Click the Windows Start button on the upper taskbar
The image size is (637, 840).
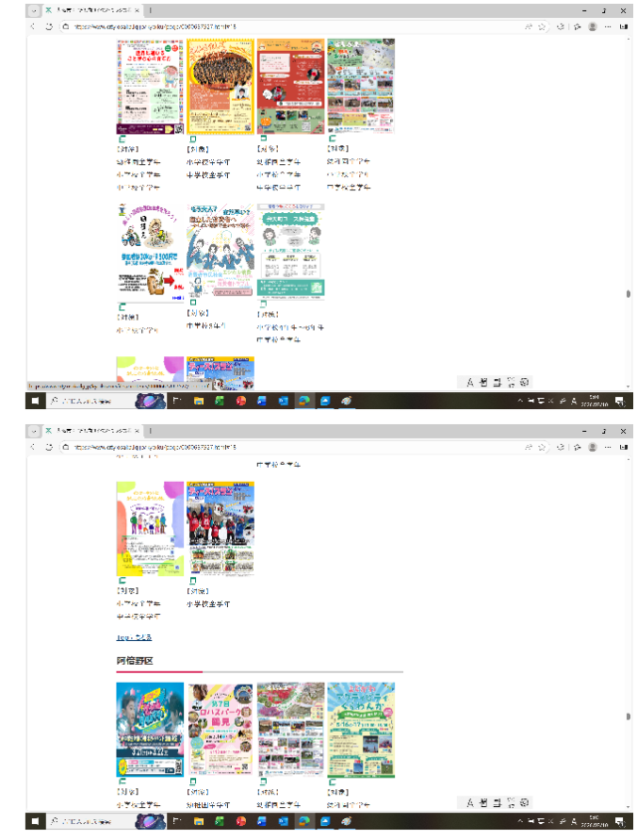click(x=36, y=401)
